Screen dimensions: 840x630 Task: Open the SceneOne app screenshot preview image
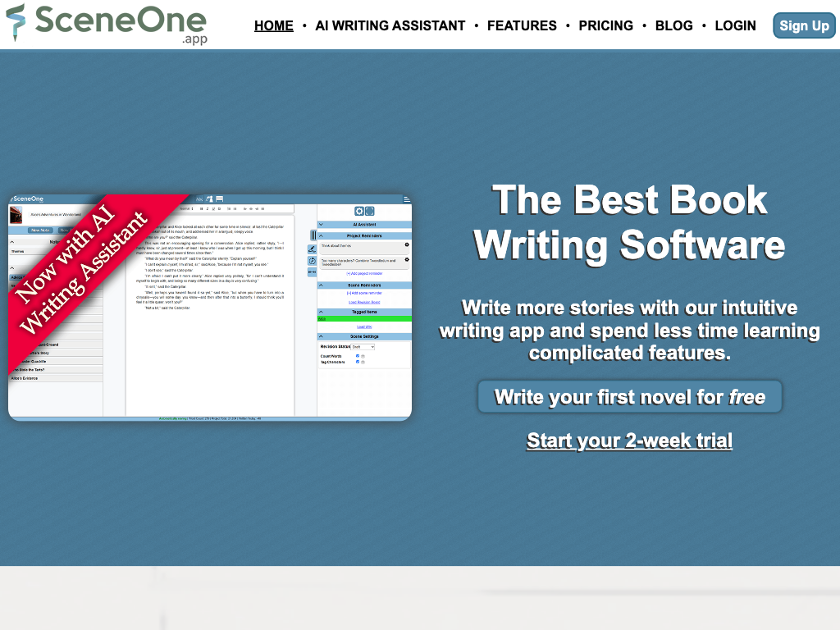pyautogui.click(x=210, y=308)
